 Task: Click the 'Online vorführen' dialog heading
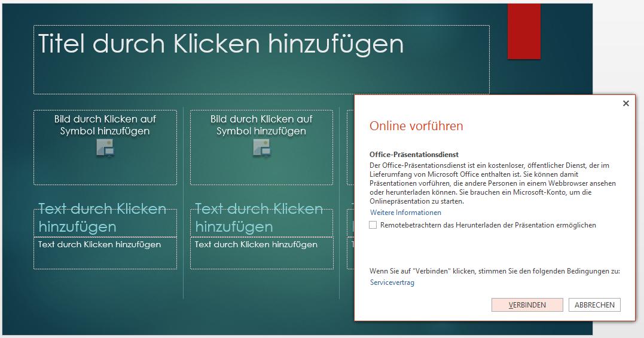click(416, 126)
